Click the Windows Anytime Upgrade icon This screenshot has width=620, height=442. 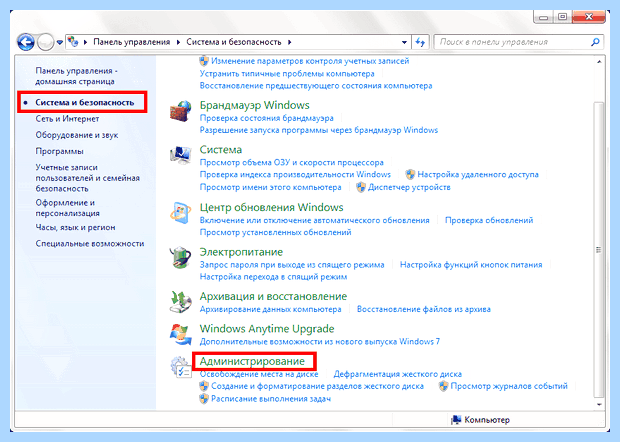click(181, 334)
